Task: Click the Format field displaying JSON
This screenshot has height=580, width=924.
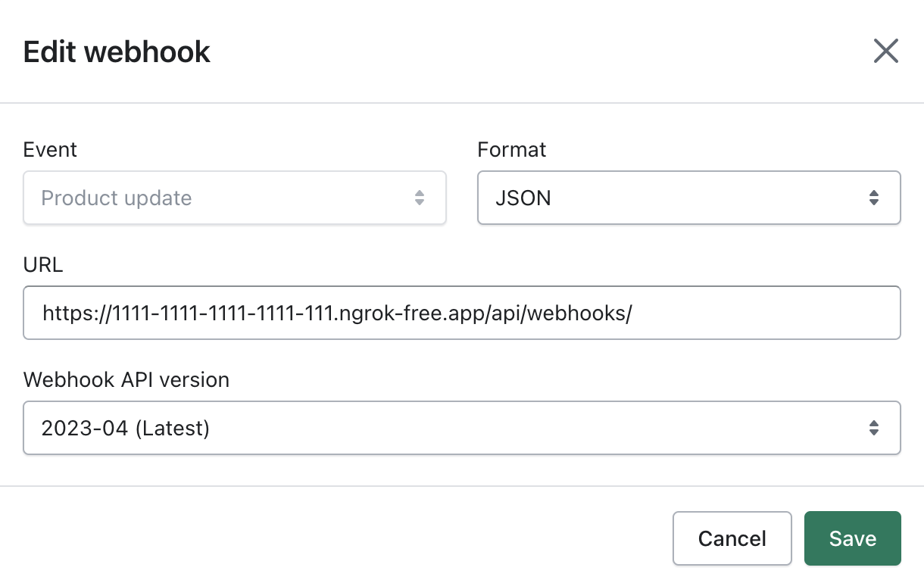Action: (x=689, y=198)
